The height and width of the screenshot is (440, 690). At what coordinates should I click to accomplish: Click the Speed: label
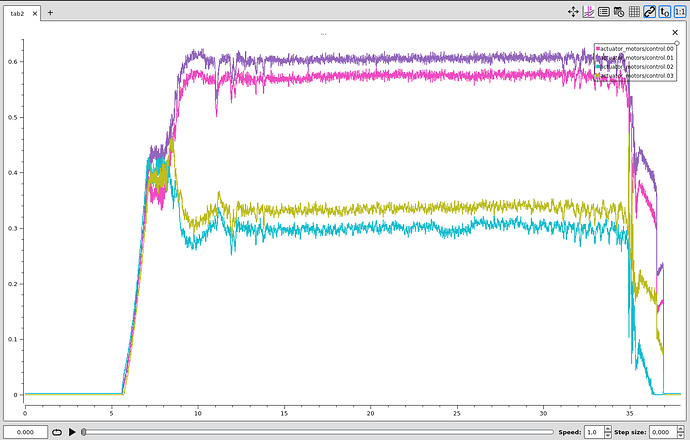coord(570,432)
